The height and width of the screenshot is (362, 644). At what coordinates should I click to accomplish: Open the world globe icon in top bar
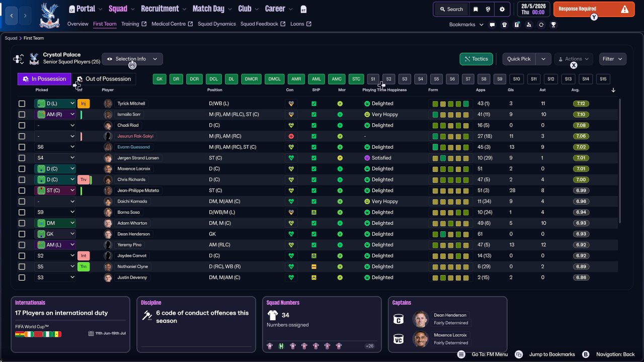(488, 9)
